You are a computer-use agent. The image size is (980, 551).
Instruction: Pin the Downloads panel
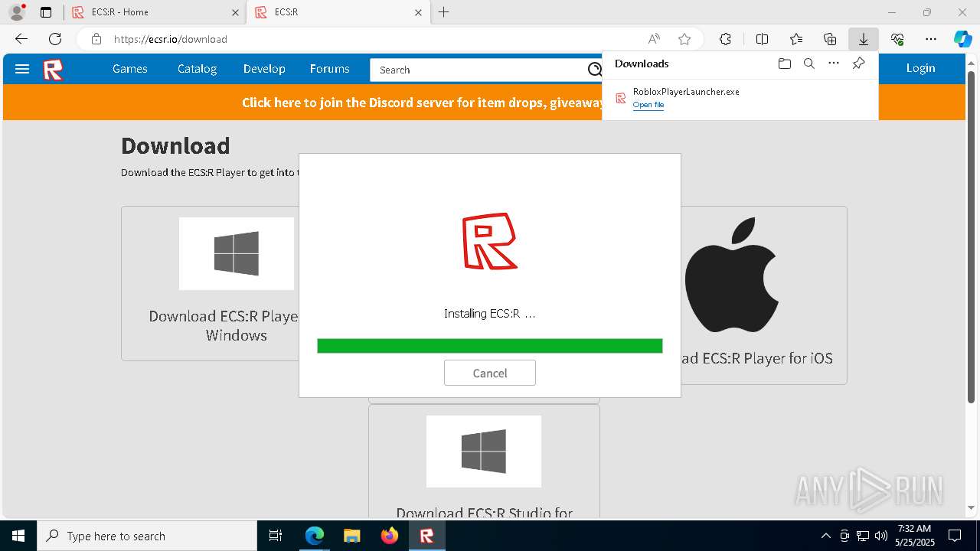click(858, 64)
